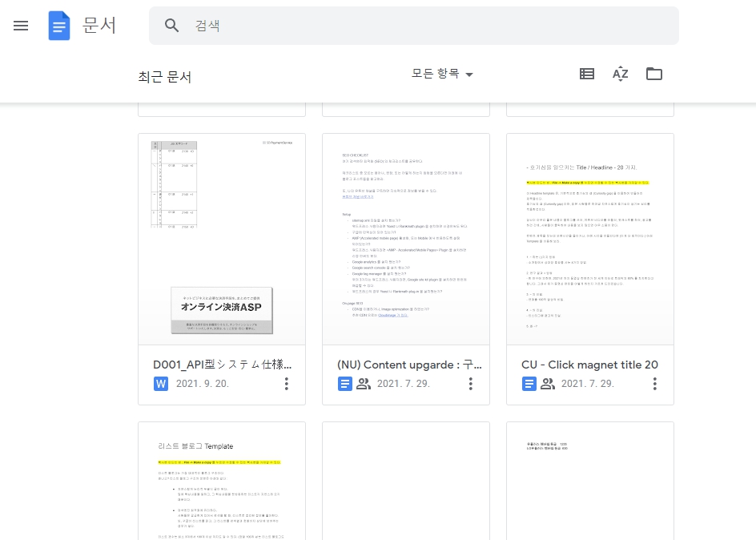This screenshot has width=756, height=540.
Task: Click the search magnifying glass icon
Action: coord(171,25)
